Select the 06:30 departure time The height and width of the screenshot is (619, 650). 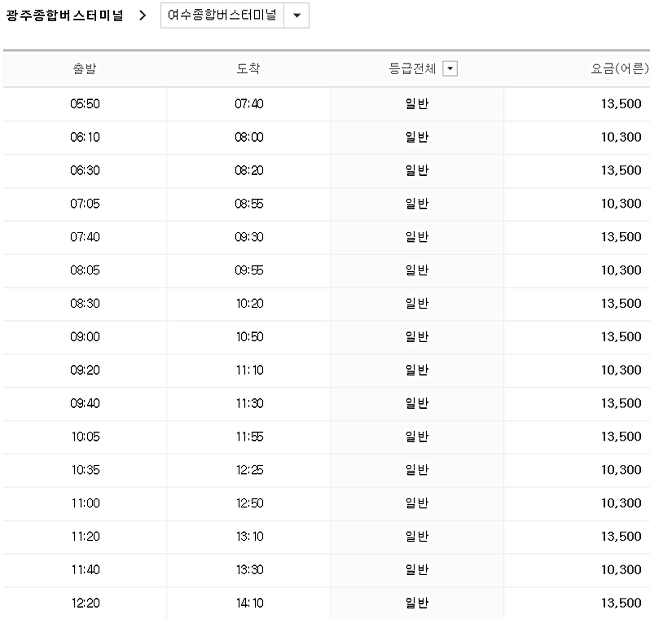click(85, 170)
